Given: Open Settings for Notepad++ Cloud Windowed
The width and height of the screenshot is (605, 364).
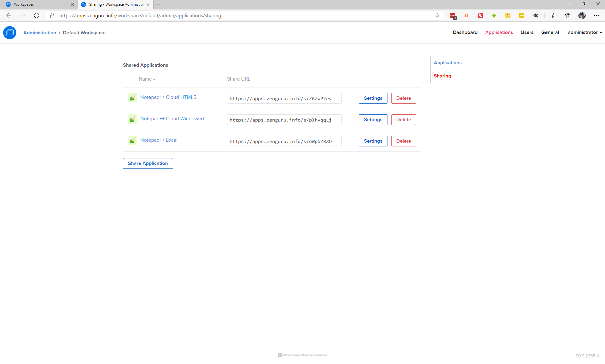Looking at the screenshot, I should coord(373,120).
